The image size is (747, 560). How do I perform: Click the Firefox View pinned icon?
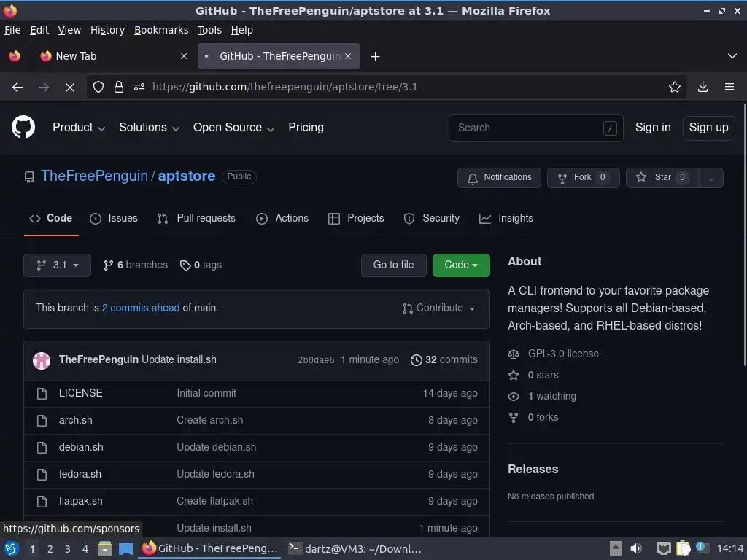coord(15,56)
